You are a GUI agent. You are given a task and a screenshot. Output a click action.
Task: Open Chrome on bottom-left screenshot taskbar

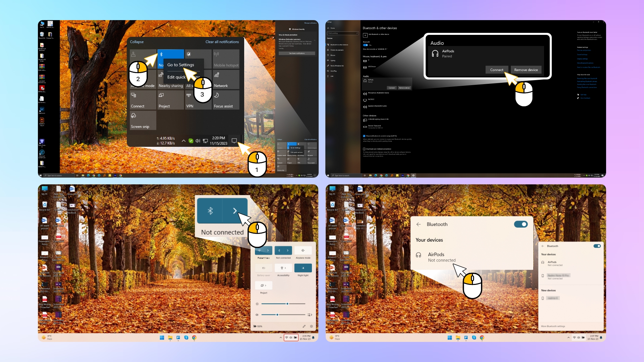pyautogui.click(x=194, y=338)
